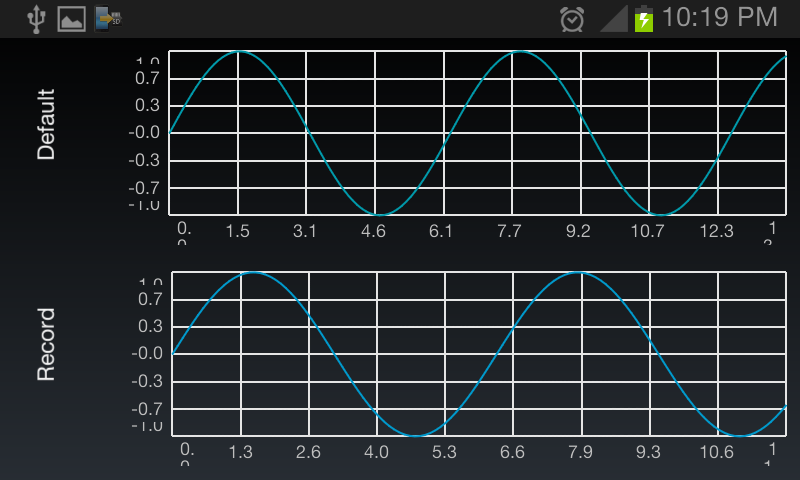The image size is (800, 480).
Task: Tap the 7.7 x-axis label on Default graph
Action: click(509, 231)
